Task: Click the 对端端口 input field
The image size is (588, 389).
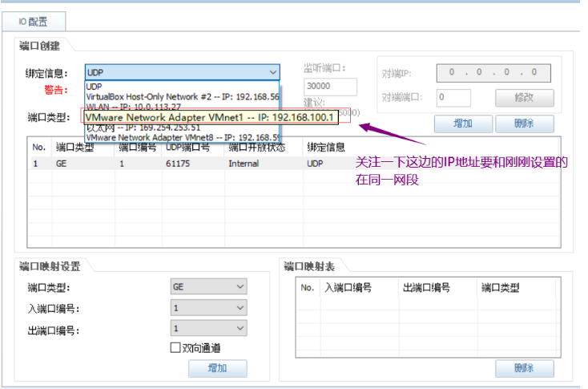Action: click(x=453, y=98)
